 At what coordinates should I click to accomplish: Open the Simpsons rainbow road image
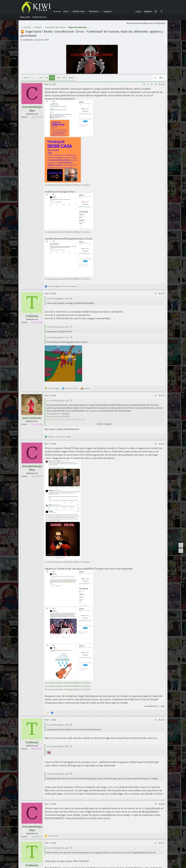pyautogui.click(x=63, y=364)
